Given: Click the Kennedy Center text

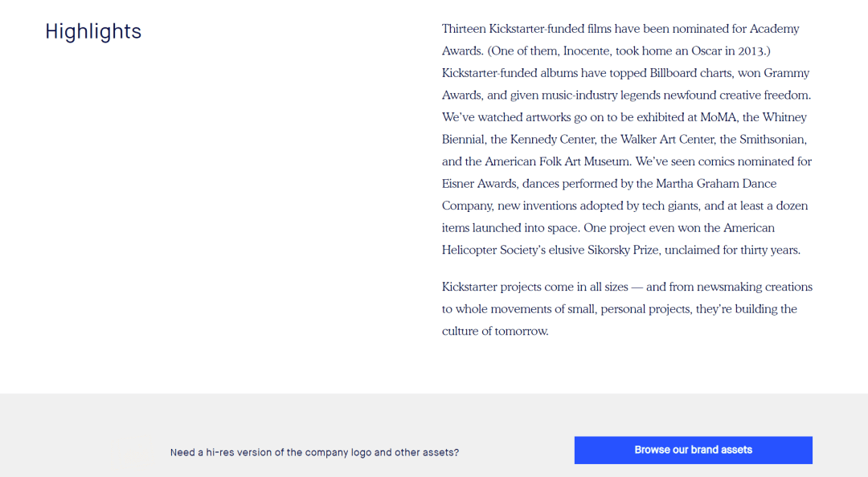Looking at the screenshot, I should 553,140.
